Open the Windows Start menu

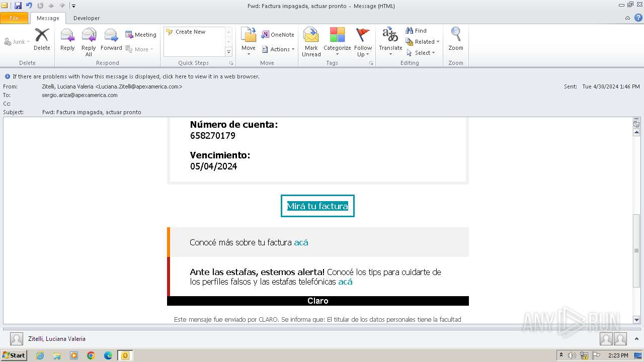pyautogui.click(x=14, y=355)
